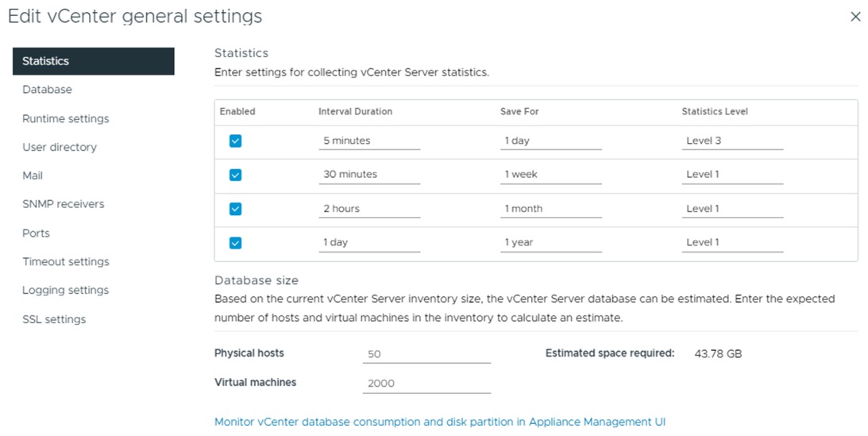
Task: Open the 5 minutes Interval Duration dropdown
Action: (x=369, y=141)
